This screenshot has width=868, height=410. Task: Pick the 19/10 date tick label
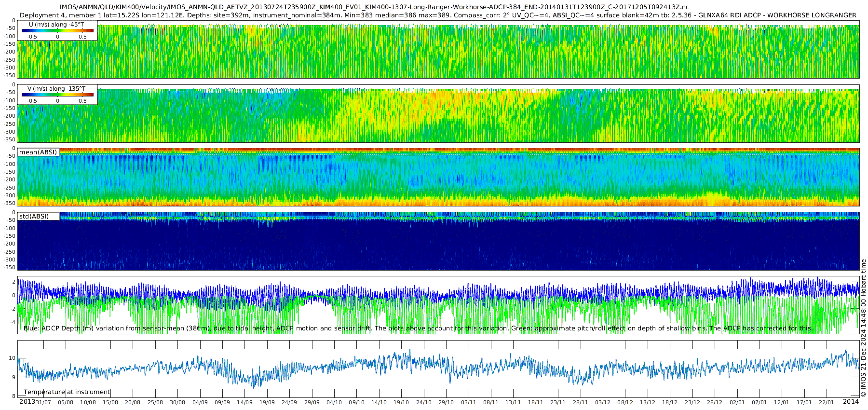pos(401,402)
